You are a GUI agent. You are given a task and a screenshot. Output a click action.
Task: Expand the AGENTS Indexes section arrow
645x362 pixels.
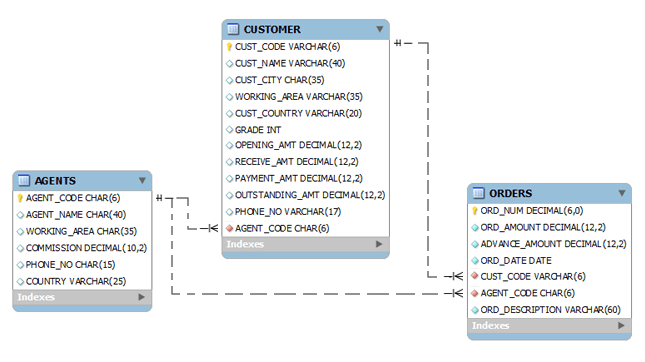point(142,297)
